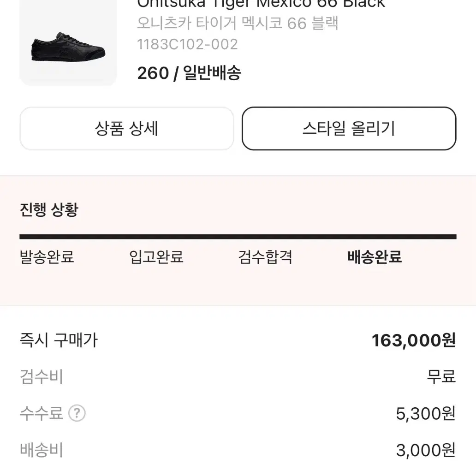Tap the model number 1183C102-002
Screen dimensions: 476x476
187,45
